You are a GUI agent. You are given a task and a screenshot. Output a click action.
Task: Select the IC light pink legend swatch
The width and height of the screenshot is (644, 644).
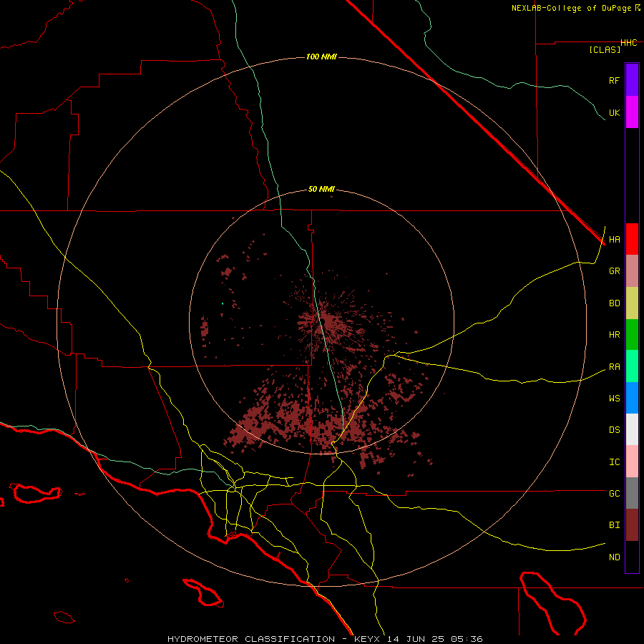point(632,462)
